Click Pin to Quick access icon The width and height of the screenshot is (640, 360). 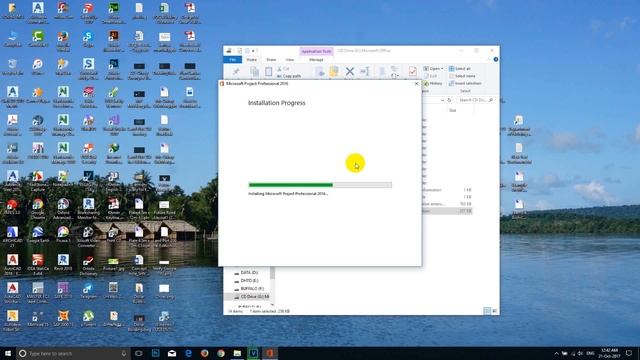pyautogui.click(x=236, y=72)
